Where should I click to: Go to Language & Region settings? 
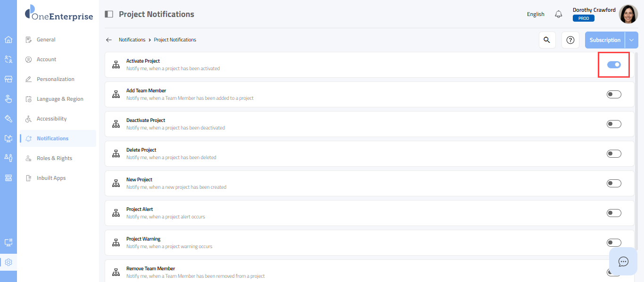[x=60, y=99]
